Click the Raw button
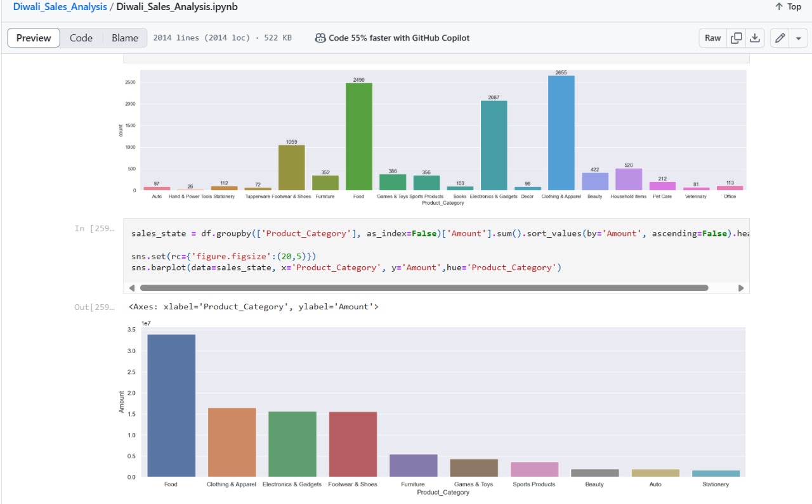The image size is (812, 504). click(712, 38)
